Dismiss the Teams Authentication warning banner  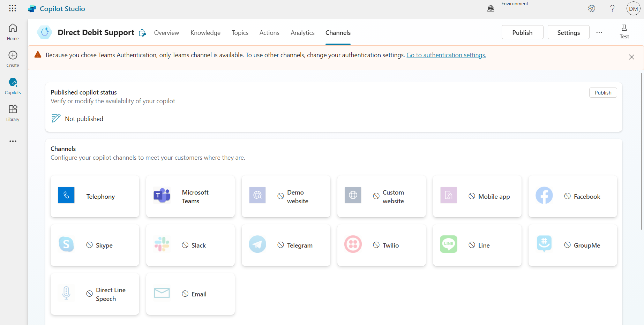coord(631,57)
